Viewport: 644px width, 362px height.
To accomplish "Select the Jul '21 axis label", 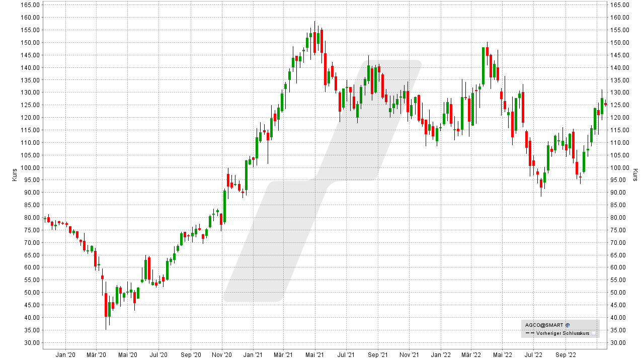I will point(346,354).
